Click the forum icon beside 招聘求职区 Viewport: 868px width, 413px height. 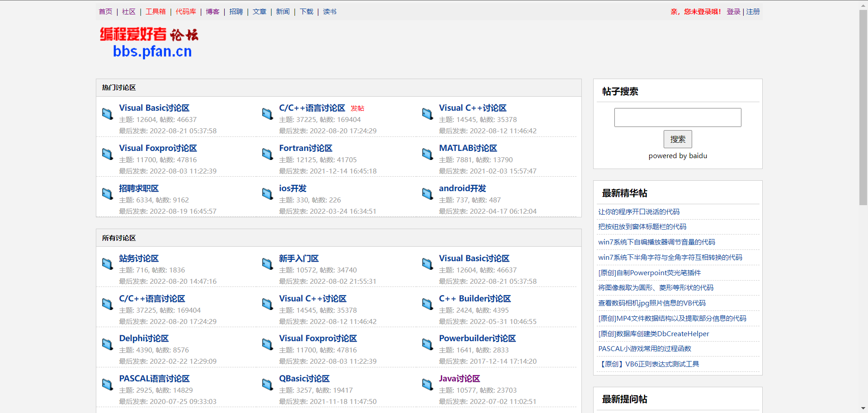(x=108, y=194)
